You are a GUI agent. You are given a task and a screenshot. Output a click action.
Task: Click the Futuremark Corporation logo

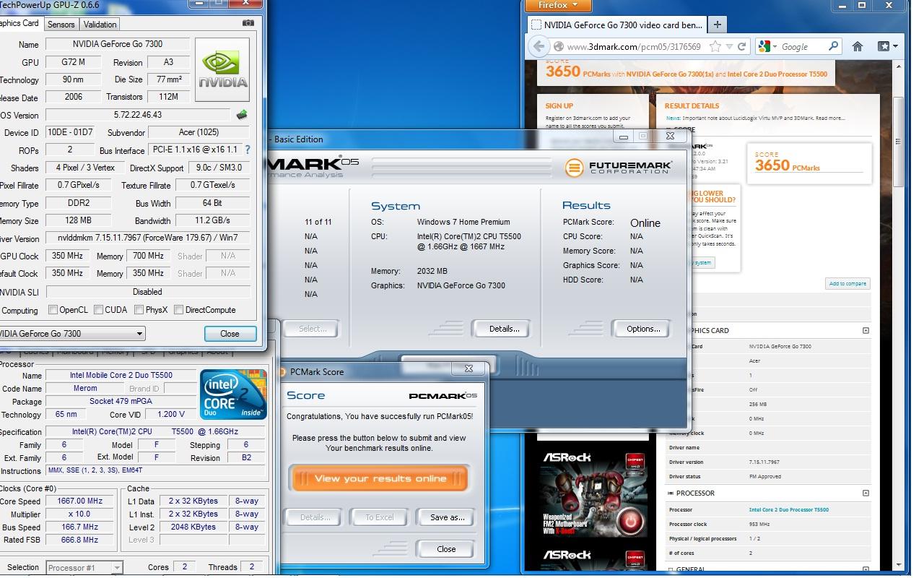[x=618, y=168]
